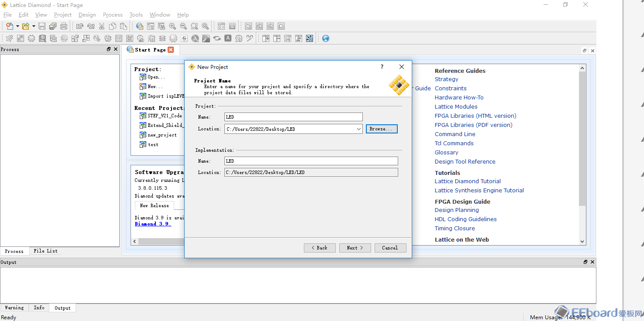This screenshot has width=644, height=321.
Task: Click the Copy toolbar icon
Action: pyautogui.click(x=113, y=26)
